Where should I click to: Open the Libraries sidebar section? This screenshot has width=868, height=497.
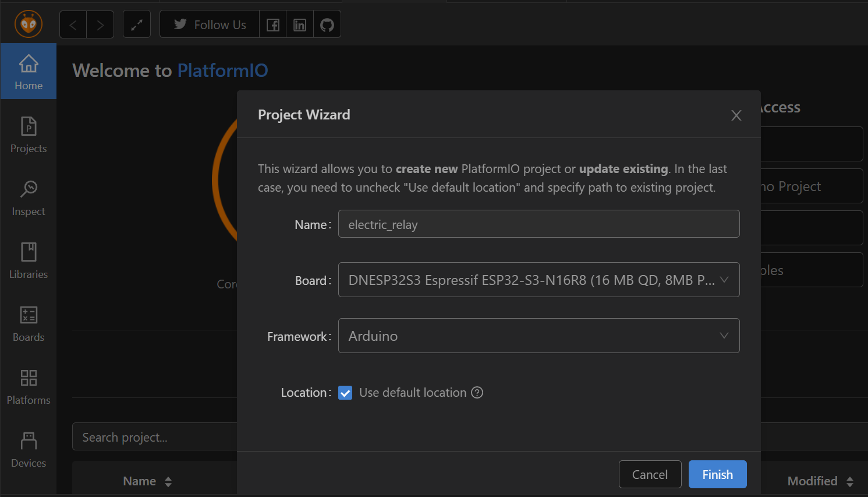point(29,260)
